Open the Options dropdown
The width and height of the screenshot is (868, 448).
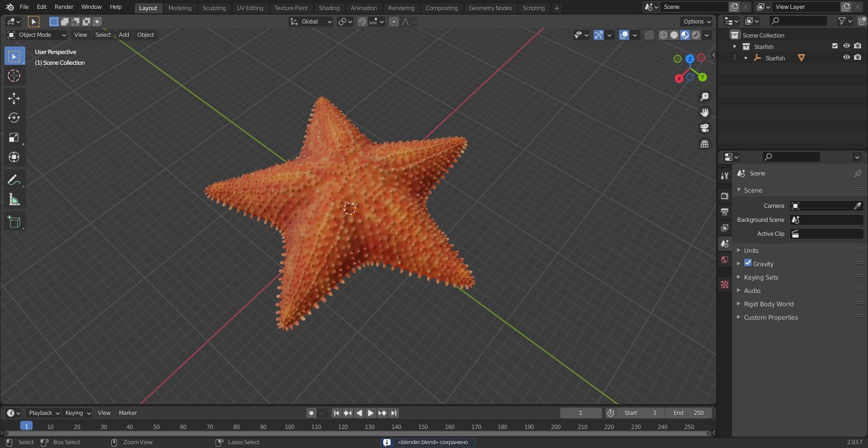(697, 22)
